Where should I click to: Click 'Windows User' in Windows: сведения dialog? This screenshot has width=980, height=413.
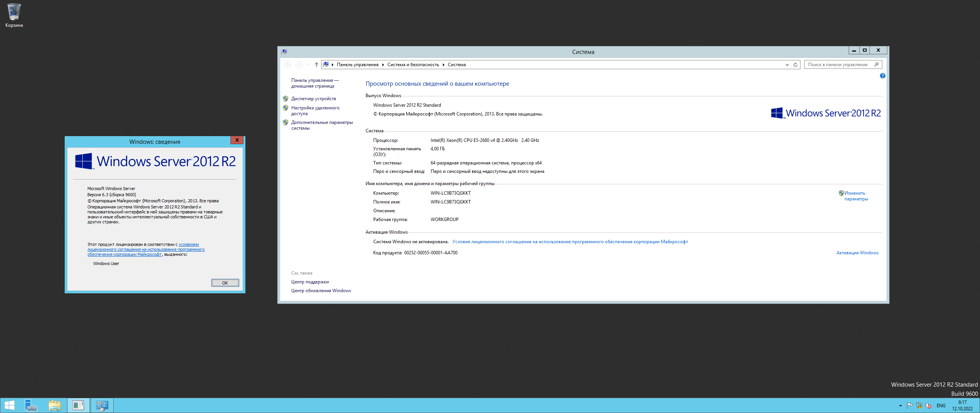coord(106,263)
